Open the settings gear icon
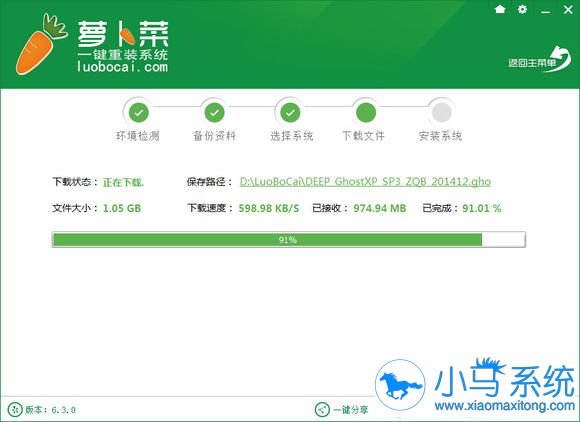This screenshot has height=422, width=580. click(522, 9)
